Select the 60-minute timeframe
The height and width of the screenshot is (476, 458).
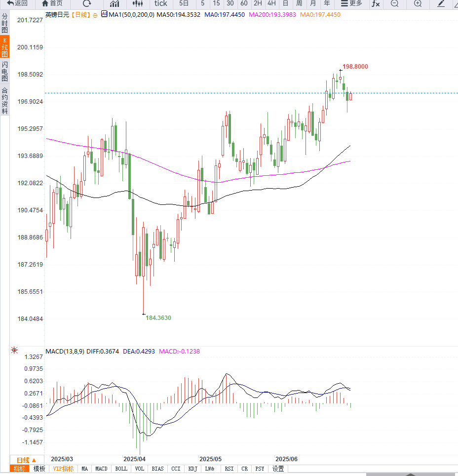(x=244, y=3)
